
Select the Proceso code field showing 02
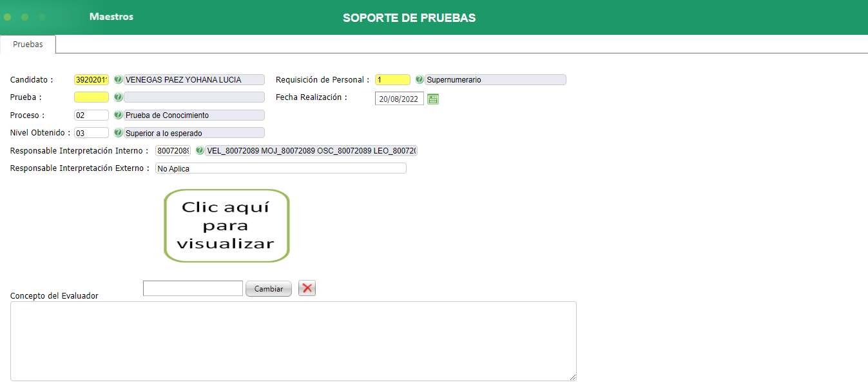coord(91,115)
